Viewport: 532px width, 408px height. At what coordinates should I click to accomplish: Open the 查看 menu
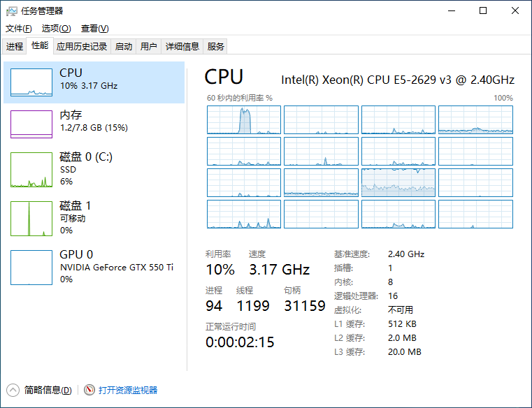94,29
